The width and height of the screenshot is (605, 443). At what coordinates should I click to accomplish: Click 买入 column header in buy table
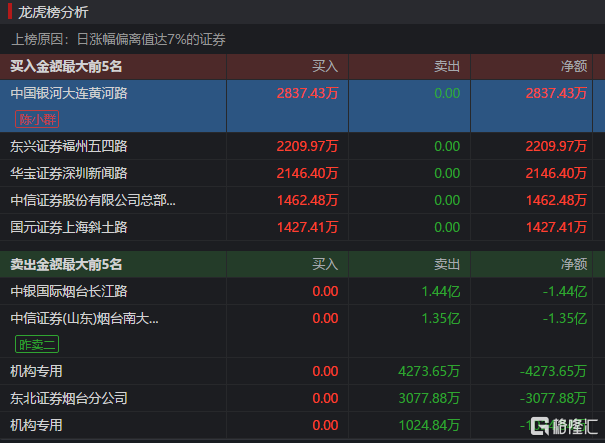click(325, 66)
